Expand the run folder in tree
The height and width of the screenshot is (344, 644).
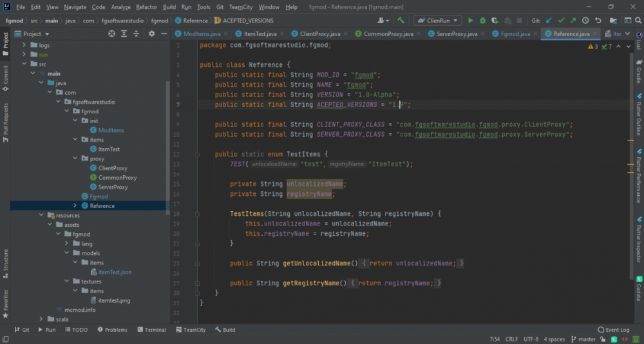24,54
